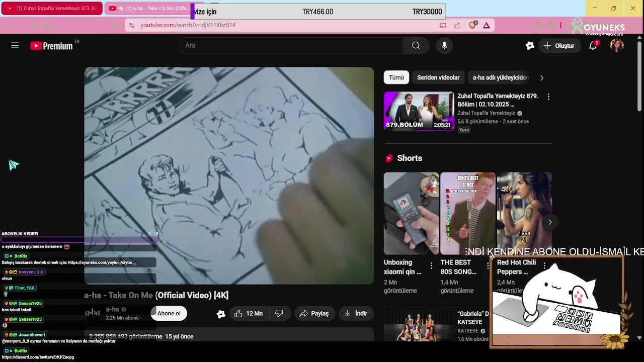
Task: Open the Brave Shields lion icon
Action: click(472, 25)
